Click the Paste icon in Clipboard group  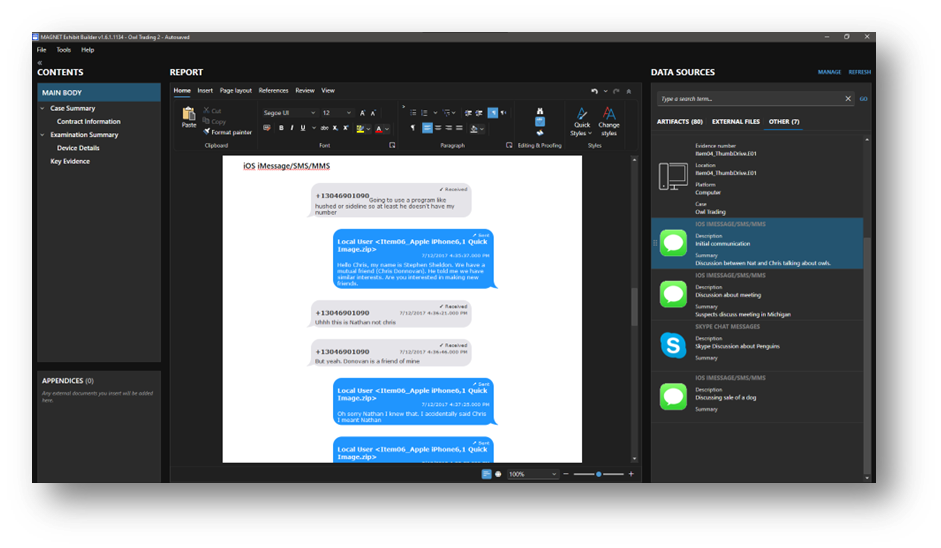click(x=188, y=116)
